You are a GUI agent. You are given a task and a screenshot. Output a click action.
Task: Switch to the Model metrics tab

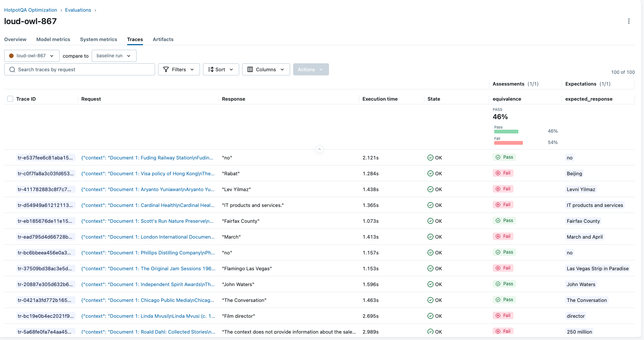tap(53, 40)
